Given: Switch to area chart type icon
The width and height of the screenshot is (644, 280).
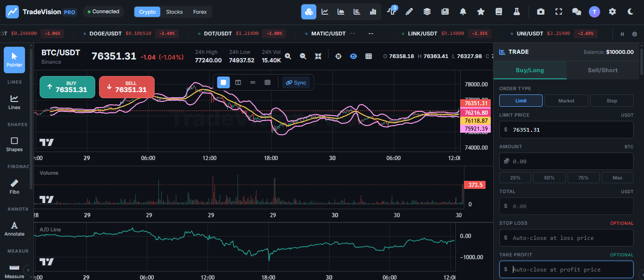Looking at the screenshot, I should pos(341,12).
